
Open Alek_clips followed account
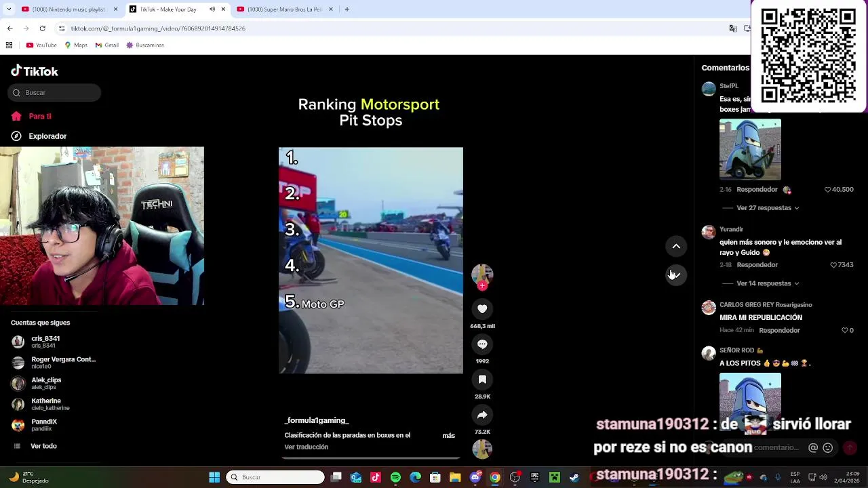pos(37,384)
